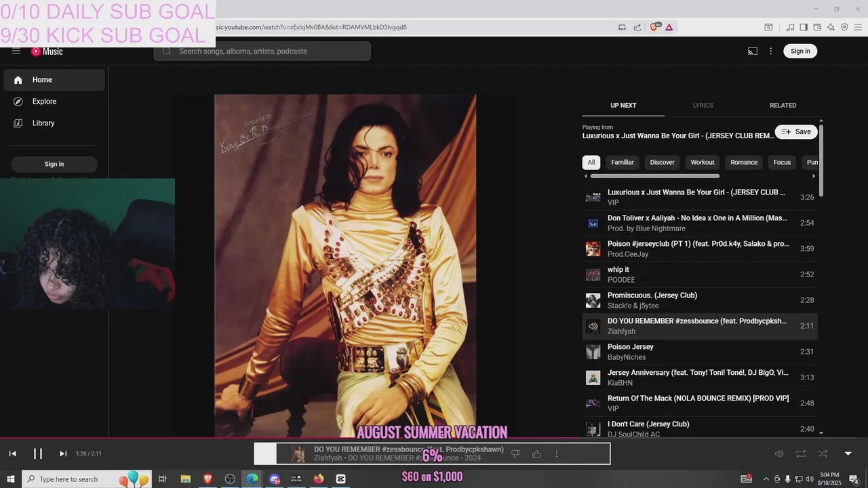Click the share page icon in address bar
The height and width of the screenshot is (488, 868).
point(637,27)
